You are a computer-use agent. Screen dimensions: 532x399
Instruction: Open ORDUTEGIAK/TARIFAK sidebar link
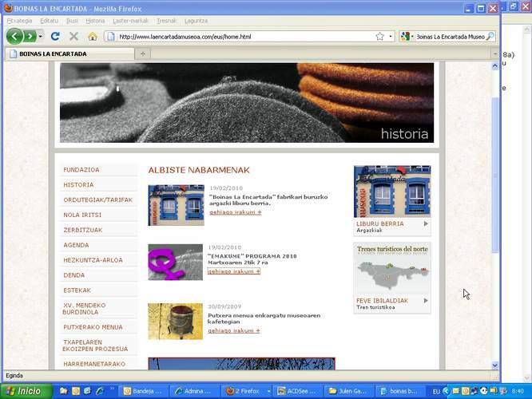pos(97,200)
